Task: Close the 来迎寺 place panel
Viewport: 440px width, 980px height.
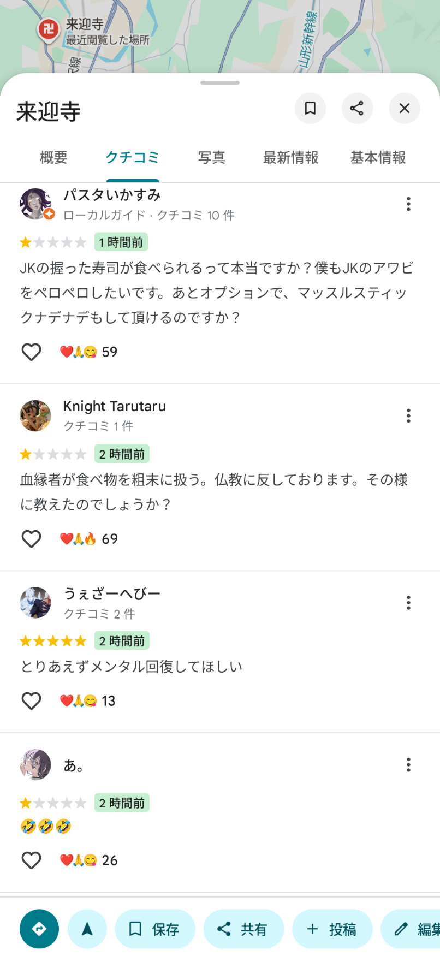Action: point(405,108)
